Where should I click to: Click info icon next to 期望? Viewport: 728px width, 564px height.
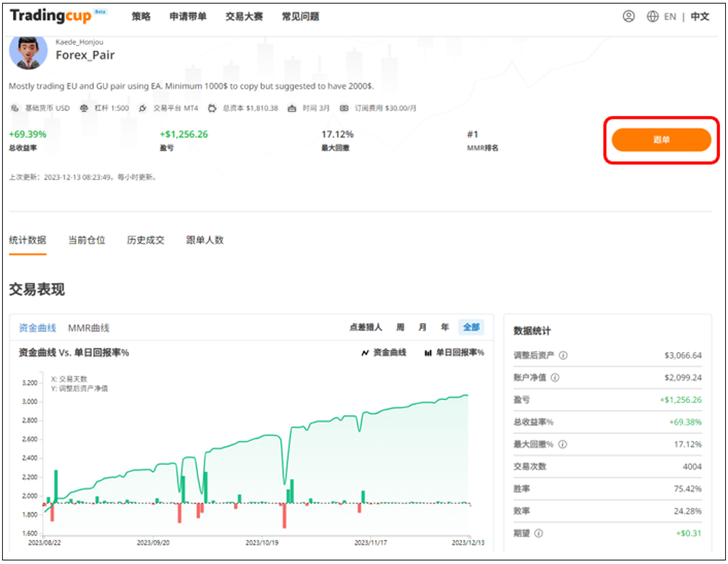click(x=537, y=533)
